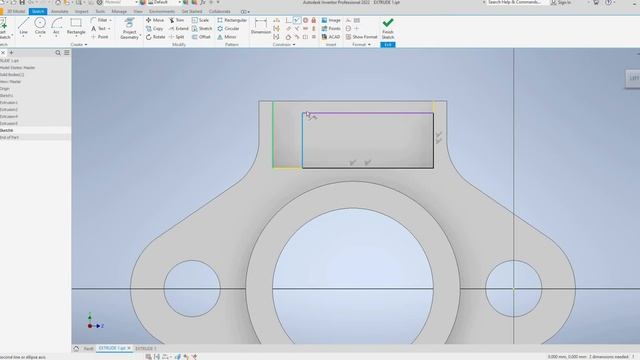Create a Rectangular pattern

pos(232,20)
